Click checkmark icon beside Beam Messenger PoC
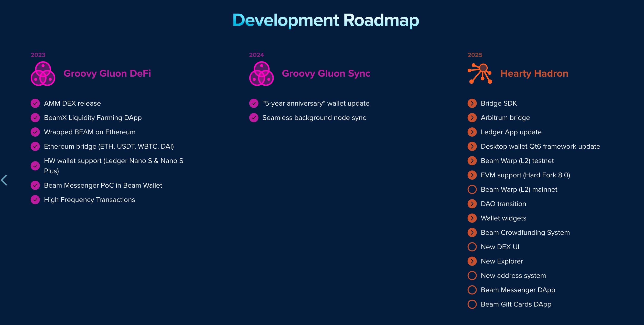 (x=35, y=185)
